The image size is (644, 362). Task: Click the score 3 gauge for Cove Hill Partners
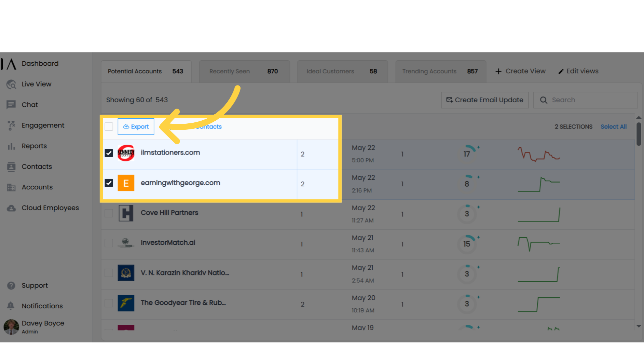click(467, 214)
